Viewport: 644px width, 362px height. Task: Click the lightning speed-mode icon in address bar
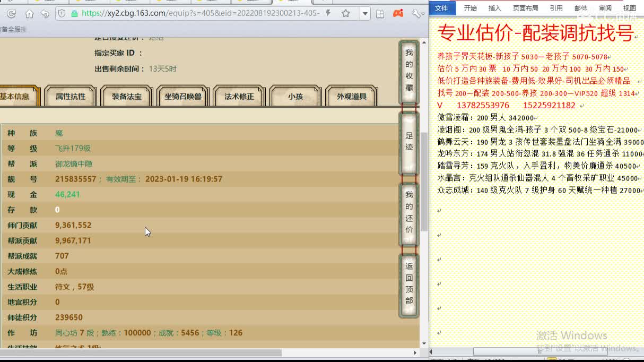(328, 13)
